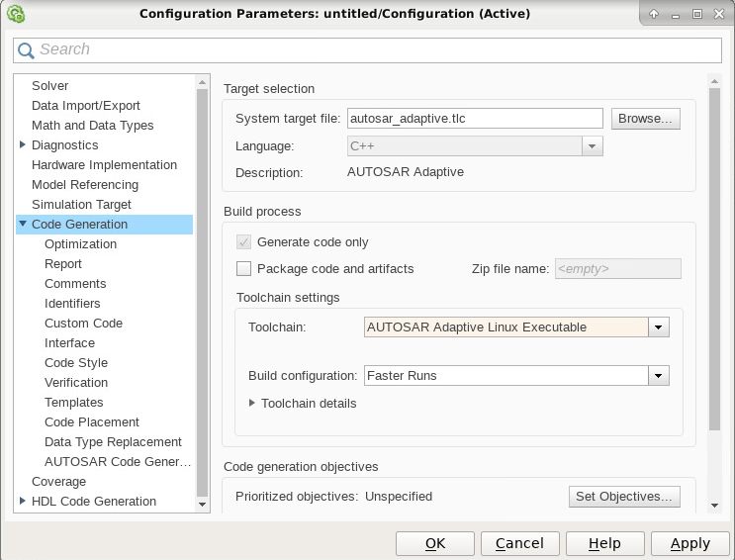Click the tree panel scroll-up arrow
735x560 pixels.
point(203,82)
